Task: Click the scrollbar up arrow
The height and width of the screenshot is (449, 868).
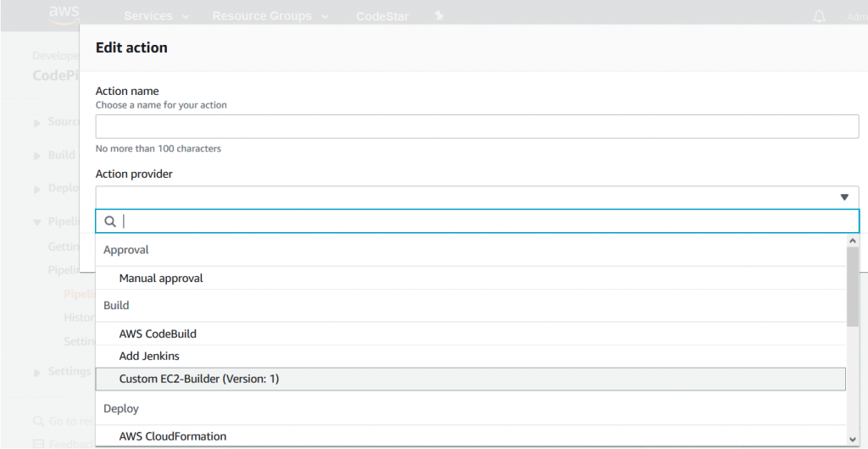Action: coord(853,241)
